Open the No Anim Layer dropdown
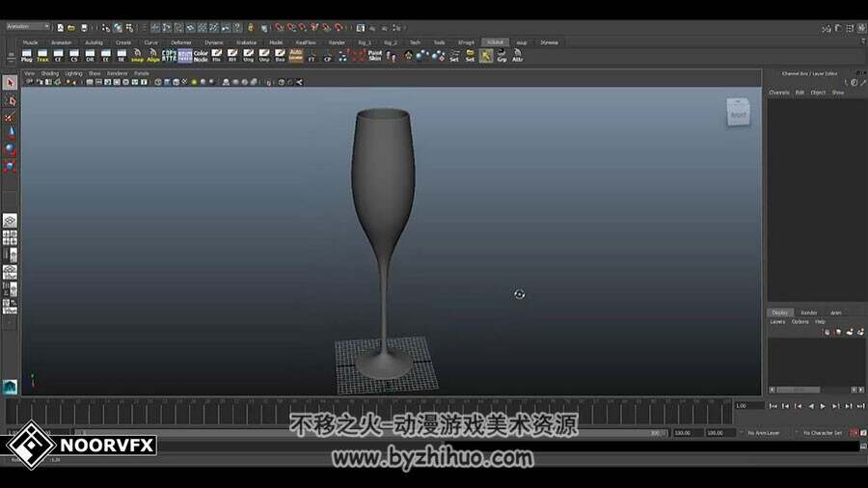The image size is (868, 488). tap(764, 433)
